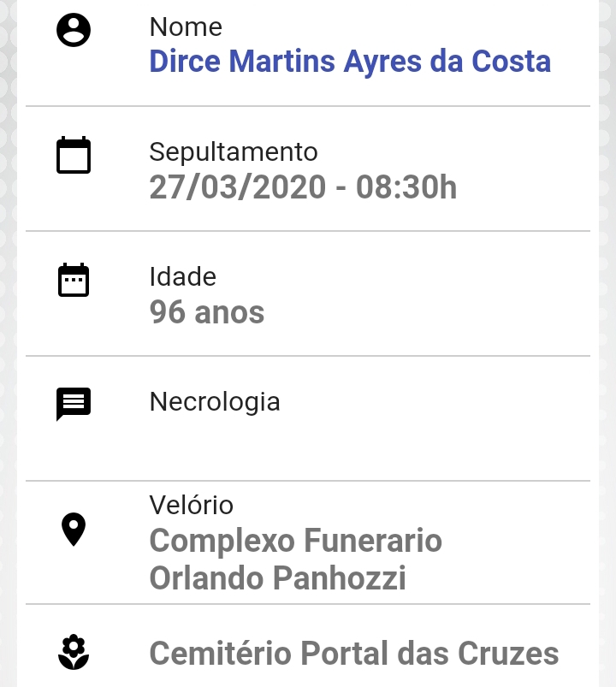This screenshot has height=687, width=616.
Task: Click the flower icon beside Cemitério
Action: point(74,652)
